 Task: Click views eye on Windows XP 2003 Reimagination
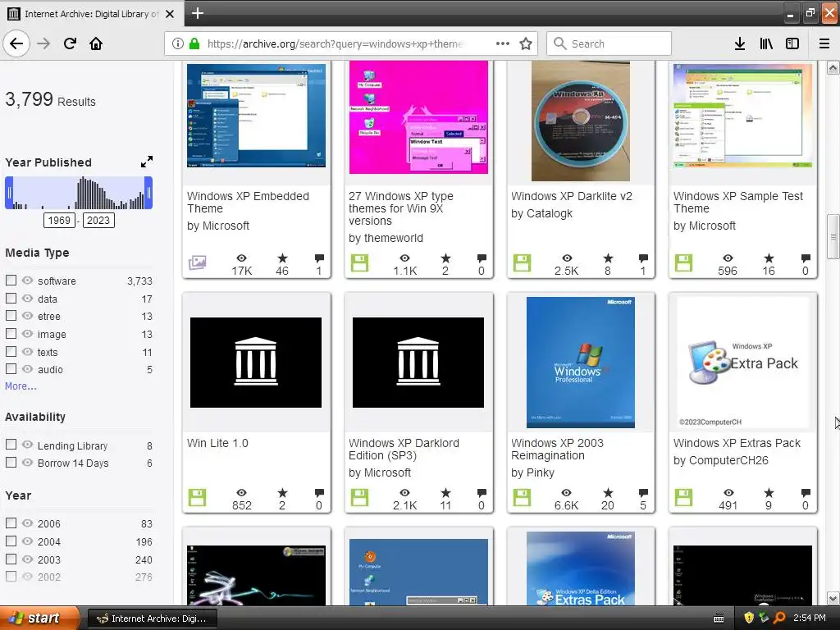pos(566,493)
